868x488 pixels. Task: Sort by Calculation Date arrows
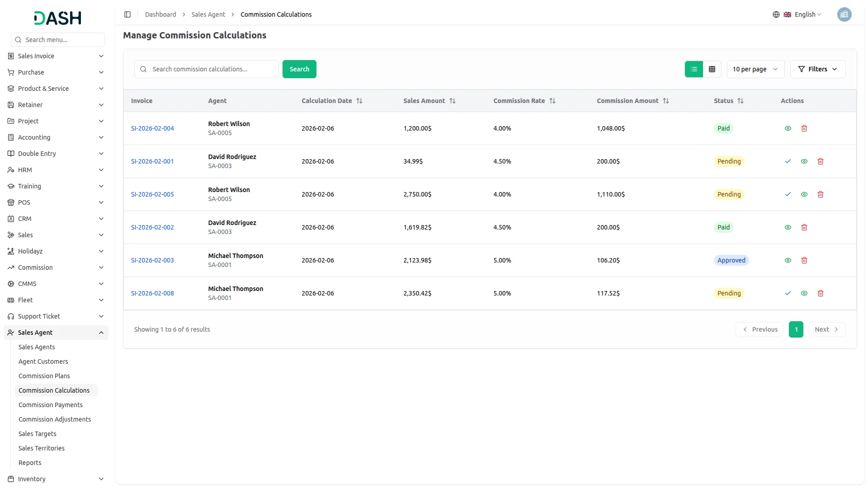click(x=359, y=101)
